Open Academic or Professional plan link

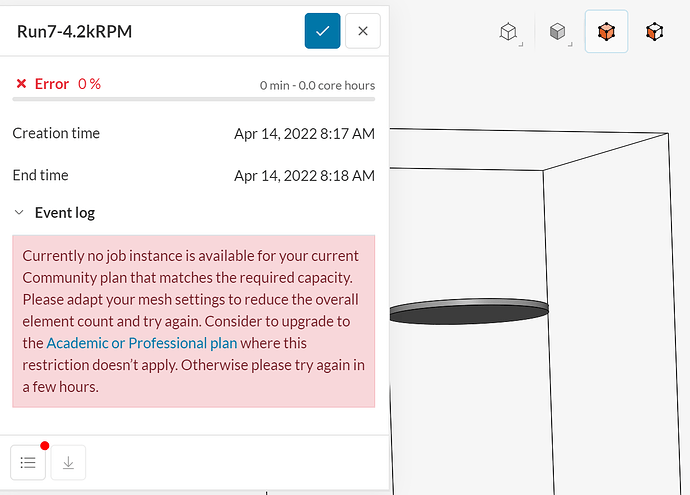point(142,343)
